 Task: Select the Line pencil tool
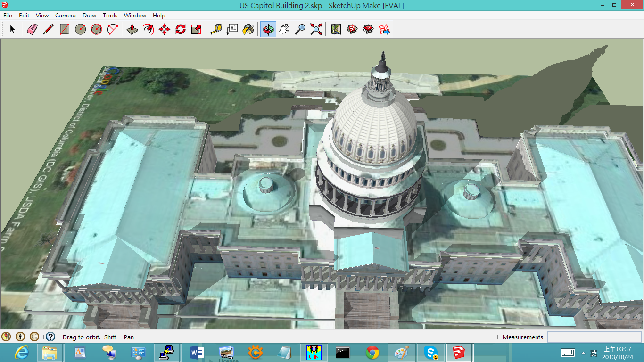48,29
